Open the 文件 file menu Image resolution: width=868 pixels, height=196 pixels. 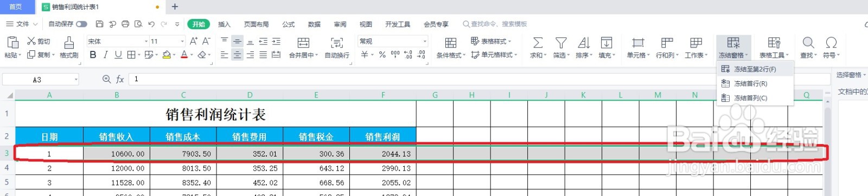point(22,24)
